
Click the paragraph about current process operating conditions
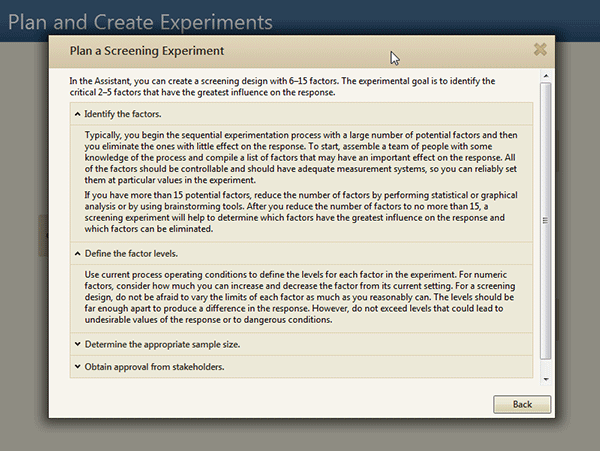click(x=300, y=297)
